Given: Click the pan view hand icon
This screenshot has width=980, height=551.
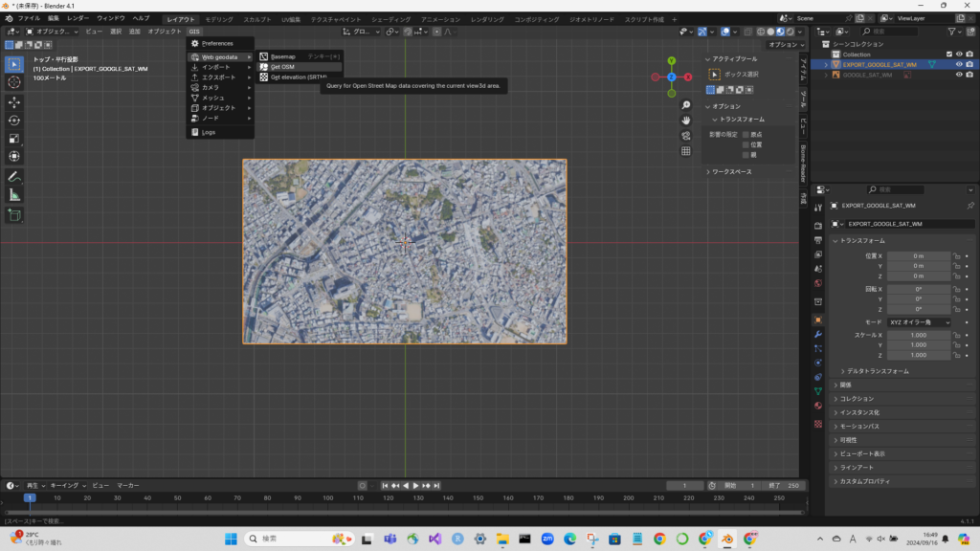Looking at the screenshot, I should (x=686, y=121).
